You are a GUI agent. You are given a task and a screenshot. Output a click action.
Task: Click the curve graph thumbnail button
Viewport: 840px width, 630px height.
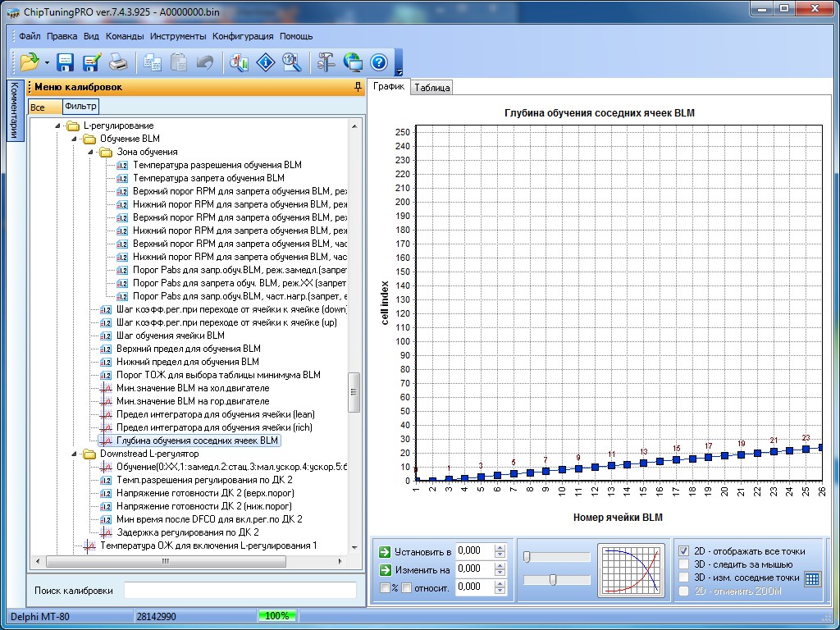[630, 568]
